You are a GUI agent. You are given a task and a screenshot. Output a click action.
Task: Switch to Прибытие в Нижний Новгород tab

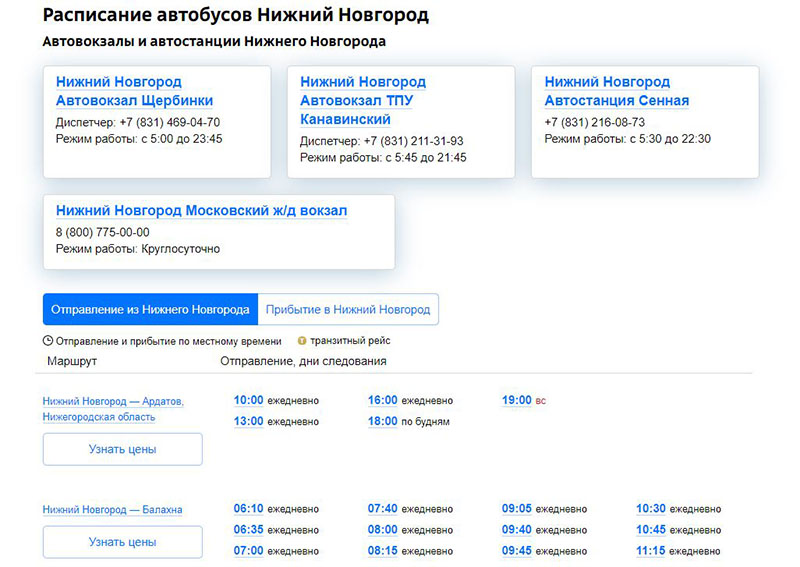(348, 310)
